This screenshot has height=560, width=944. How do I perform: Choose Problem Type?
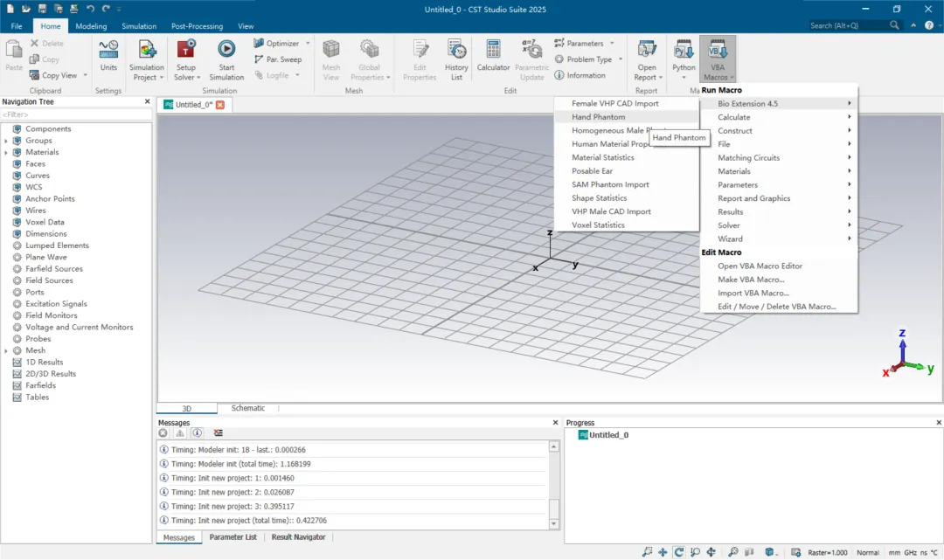[583, 59]
